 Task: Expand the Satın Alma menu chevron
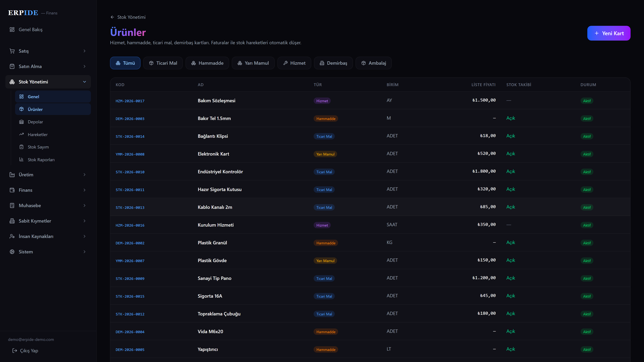85,67
